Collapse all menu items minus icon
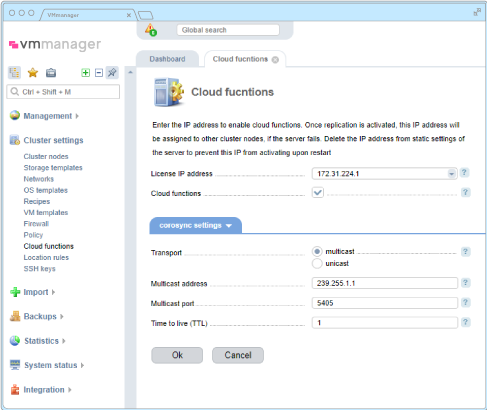 pyautogui.click(x=99, y=72)
